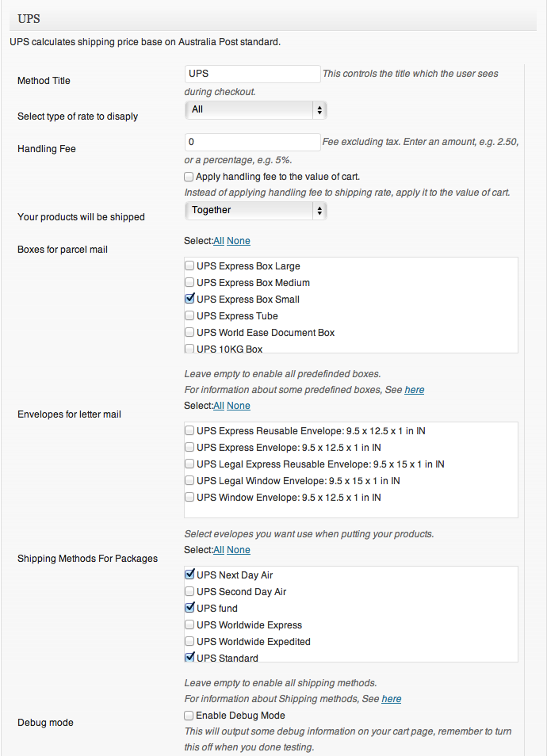
Task: Check Apply handling fee to cart value
Action: pyautogui.click(x=189, y=177)
